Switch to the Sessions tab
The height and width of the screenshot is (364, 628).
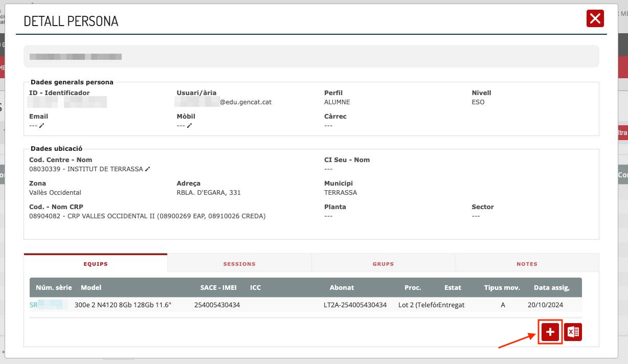tap(239, 264)
